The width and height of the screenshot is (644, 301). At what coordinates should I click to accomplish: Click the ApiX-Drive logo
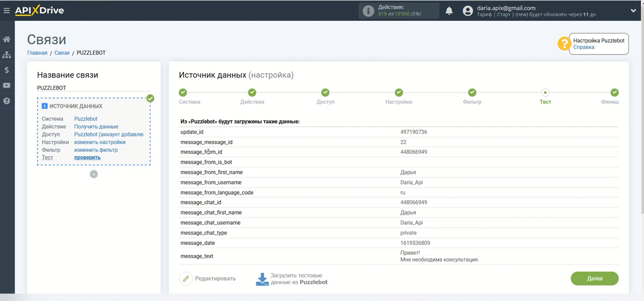point(39,10)
